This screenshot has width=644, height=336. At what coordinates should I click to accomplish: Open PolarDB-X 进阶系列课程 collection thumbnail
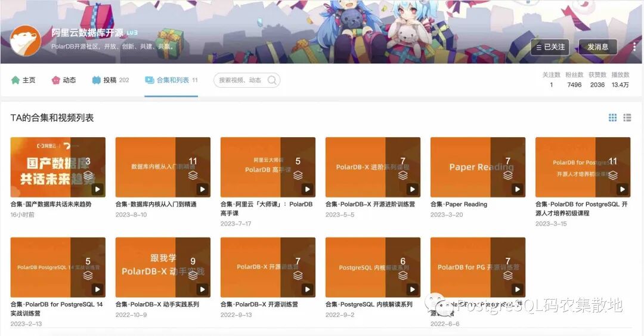pyautogui.click(x=373, y=167)
